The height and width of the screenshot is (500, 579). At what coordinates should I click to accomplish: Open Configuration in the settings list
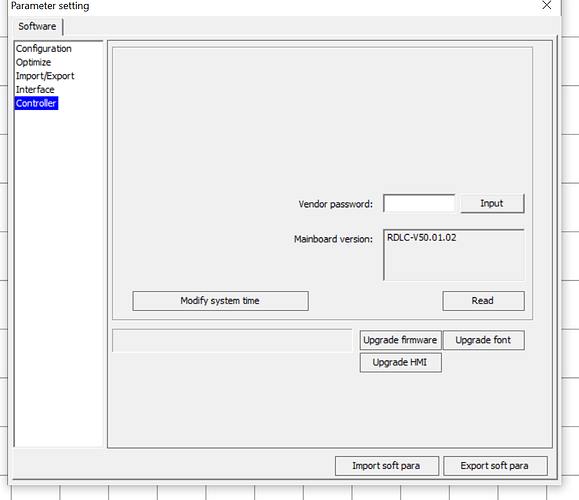coord(44,49)
